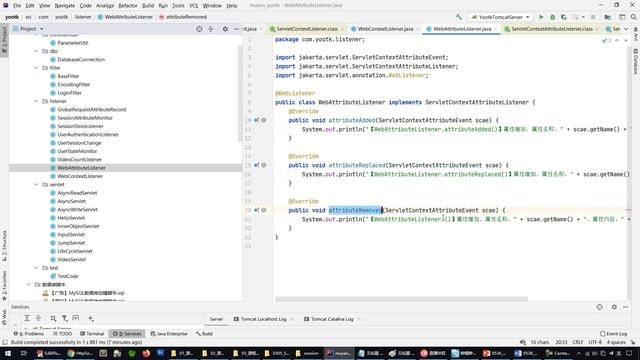Toggle the Services tool window button

point(127,333)
